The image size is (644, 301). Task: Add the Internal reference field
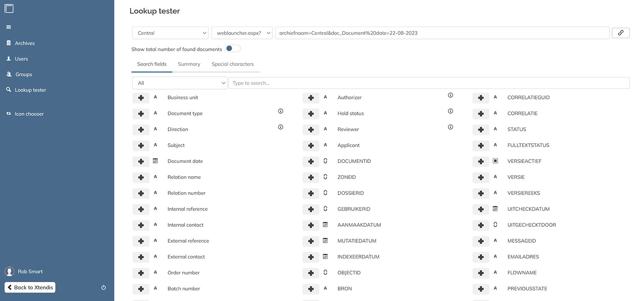141,209
